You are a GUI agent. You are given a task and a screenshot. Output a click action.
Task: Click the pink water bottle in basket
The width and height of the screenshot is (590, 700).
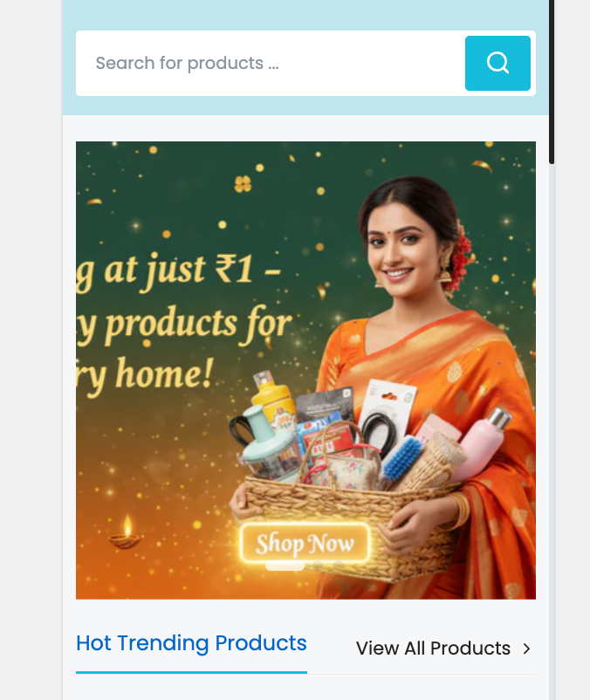481,444
